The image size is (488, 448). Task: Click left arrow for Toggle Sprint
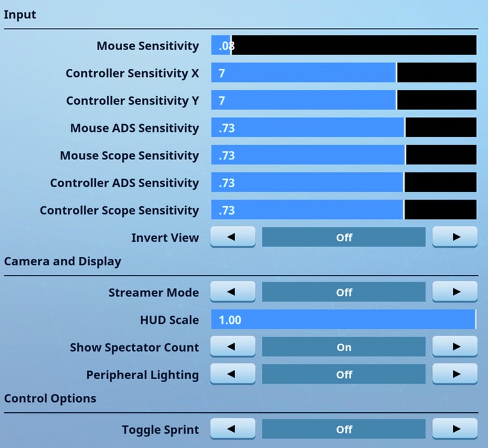[233, 429]
